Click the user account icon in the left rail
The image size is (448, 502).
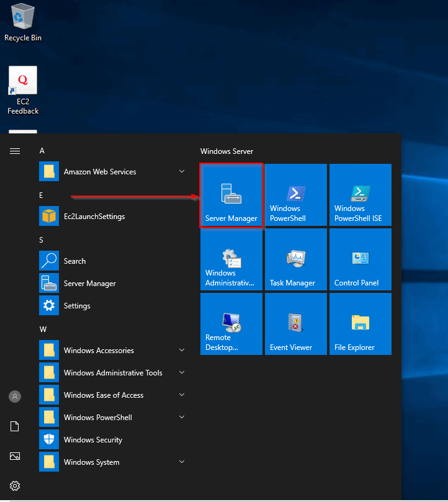point(15,396)
